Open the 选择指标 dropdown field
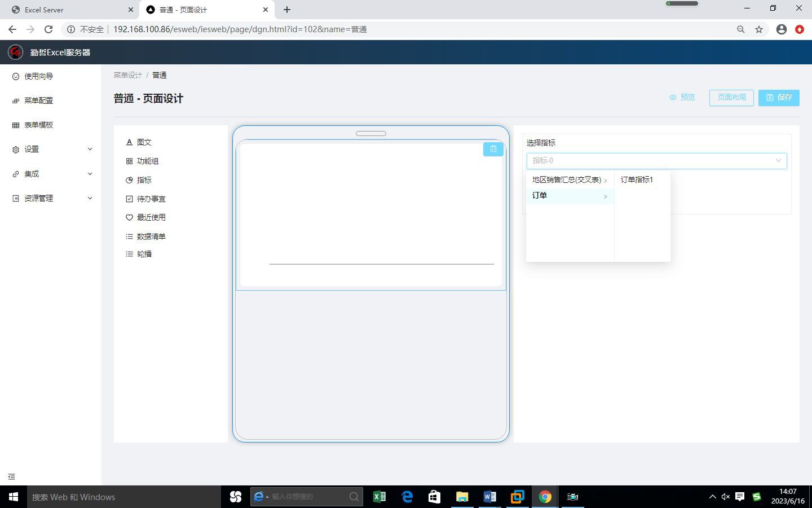 click(x=656, y=161)
